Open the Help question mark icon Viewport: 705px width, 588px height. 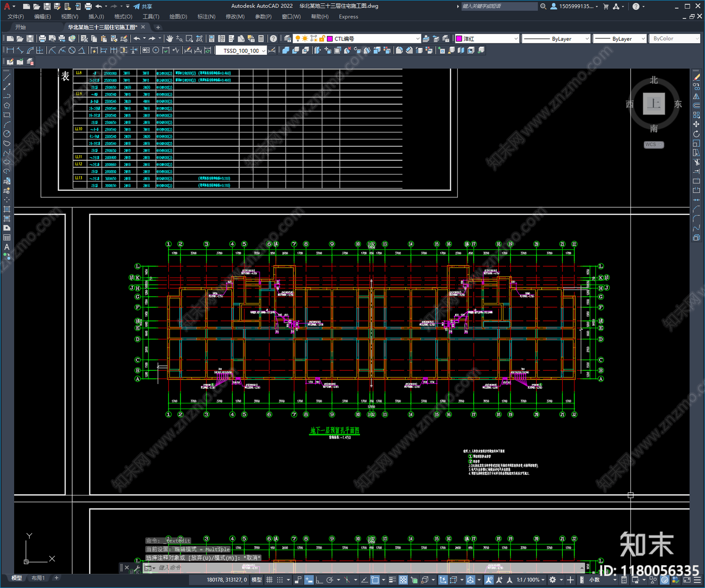click(274, 39)
